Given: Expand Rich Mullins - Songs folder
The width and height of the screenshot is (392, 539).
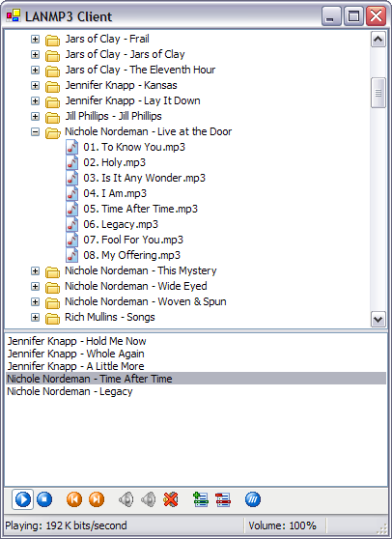Looking at the screenshot, I should point(35,317).
